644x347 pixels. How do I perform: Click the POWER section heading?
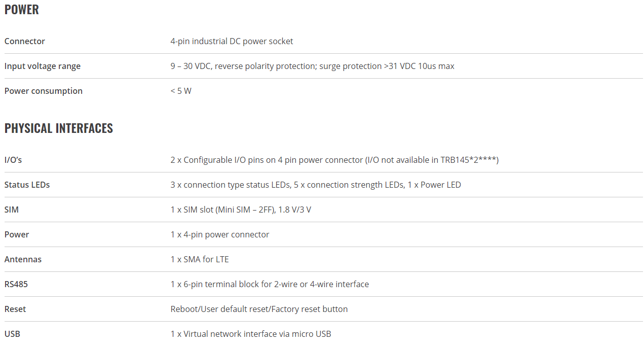point(22,10)
